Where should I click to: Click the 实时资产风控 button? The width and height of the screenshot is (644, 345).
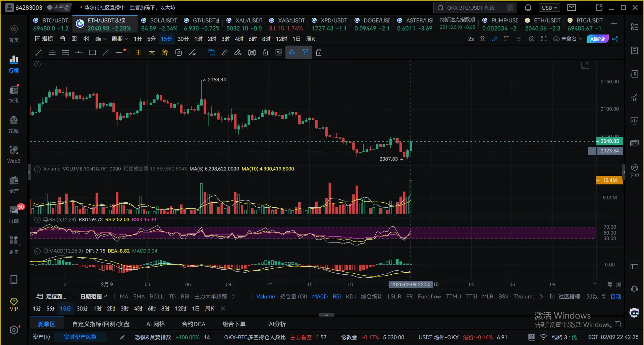pos(80,337)
